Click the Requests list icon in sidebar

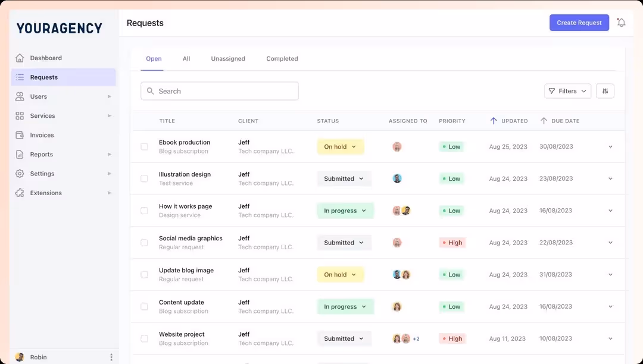(x=20, y=77)
